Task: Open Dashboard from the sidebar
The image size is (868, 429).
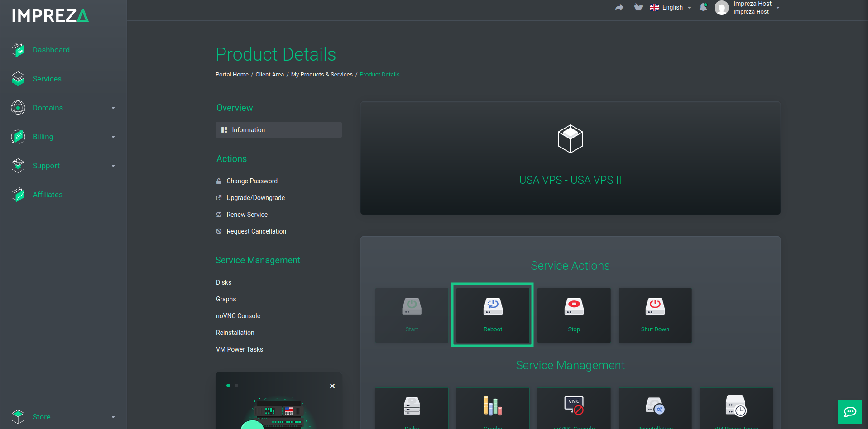Action: [51, 50]
